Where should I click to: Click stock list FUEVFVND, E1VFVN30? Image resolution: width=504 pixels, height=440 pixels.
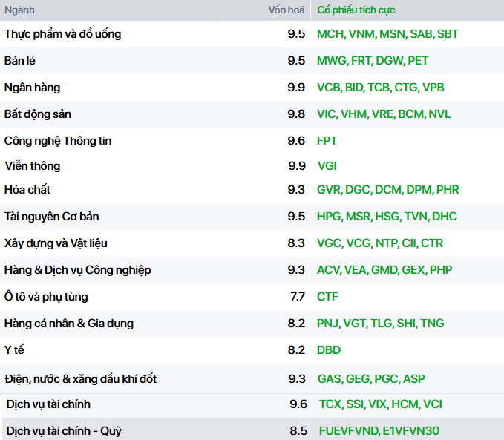[x=379, y=430]
